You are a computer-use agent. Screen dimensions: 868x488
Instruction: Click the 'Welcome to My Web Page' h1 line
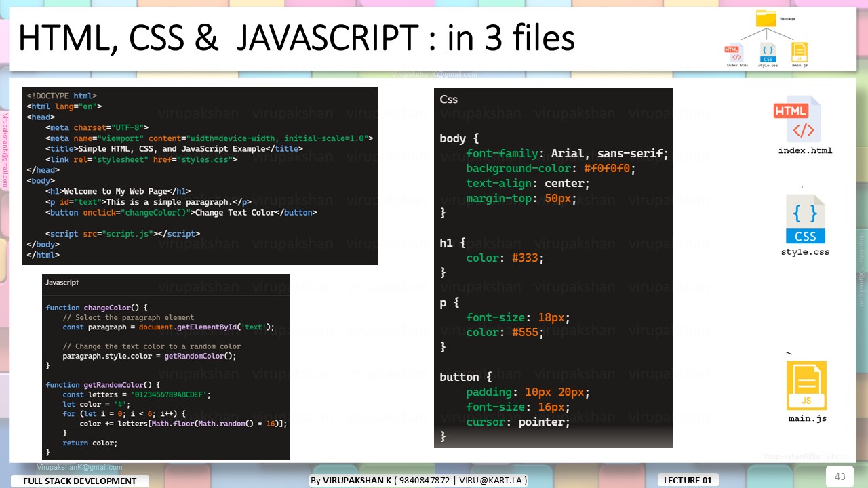[x=119, y=192]
